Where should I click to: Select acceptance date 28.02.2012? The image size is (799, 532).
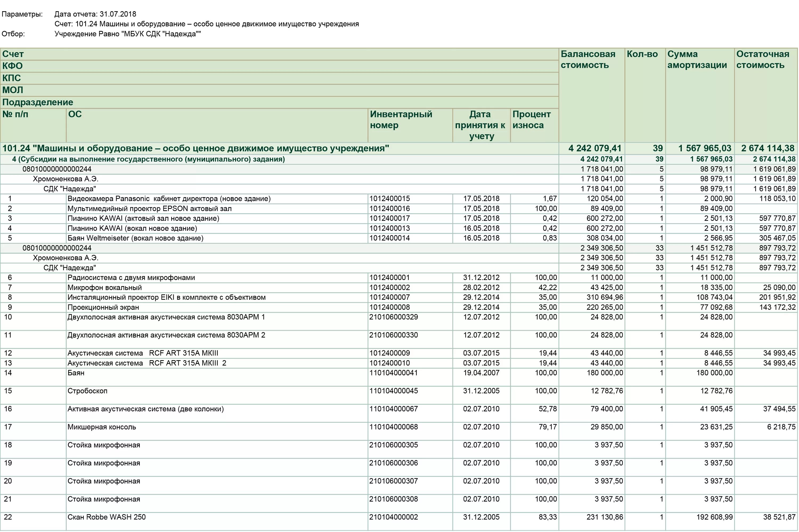481,288
